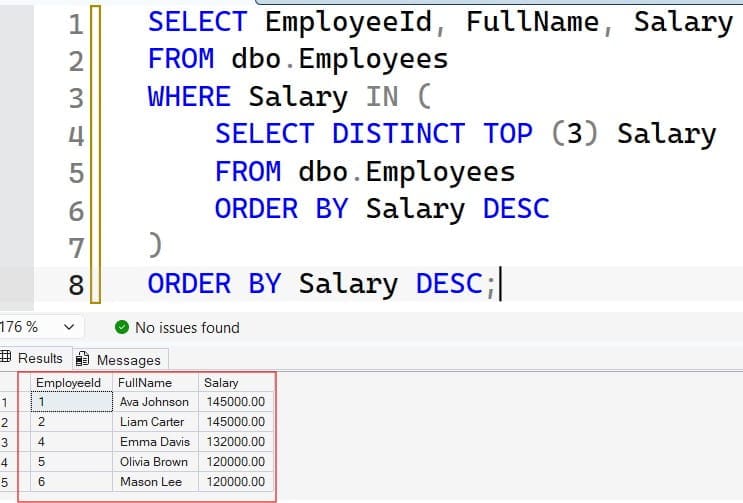Viewport: 743px width, 503px height.
Task: Select the EmployeeId cell for Ava Johnson
Action: click(72, 402)
